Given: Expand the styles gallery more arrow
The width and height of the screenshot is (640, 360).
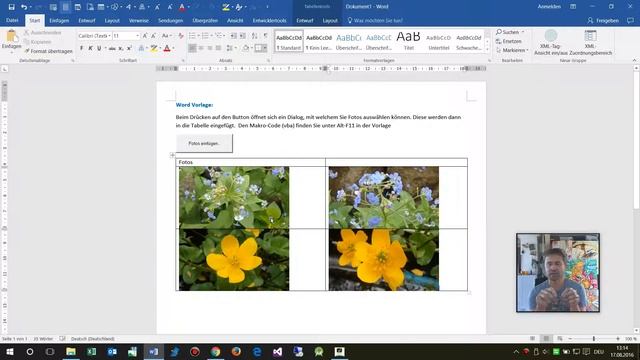Looking at the screenshot, I should point(487,49).
